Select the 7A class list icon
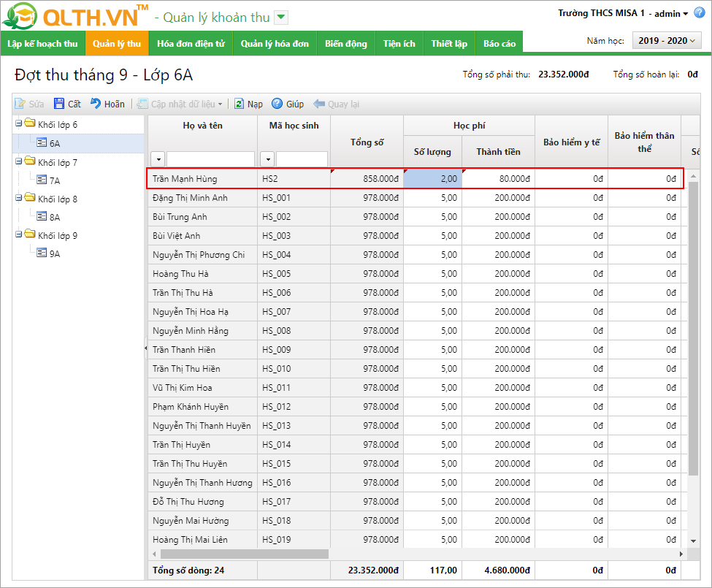Viewport: 712px width, 588px height. [x=42, y=180]
